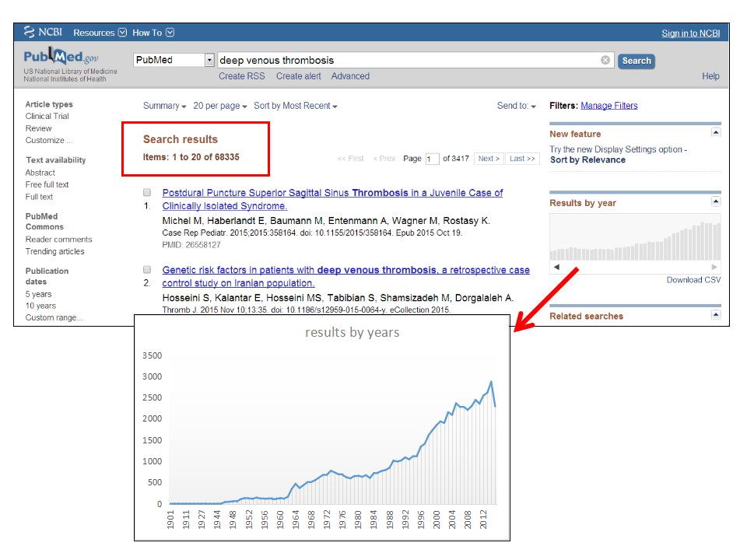Tick checkbox for result 1 Postdural Puncture
Image resolution: width=747 pixels, height=560 pixels.
(x=147, y=192)
